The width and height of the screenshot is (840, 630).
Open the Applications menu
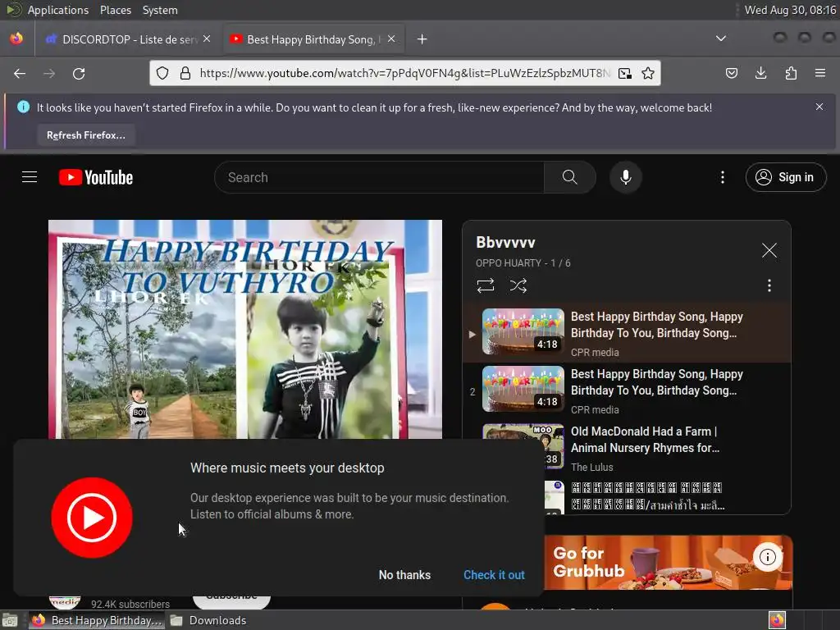58,10
